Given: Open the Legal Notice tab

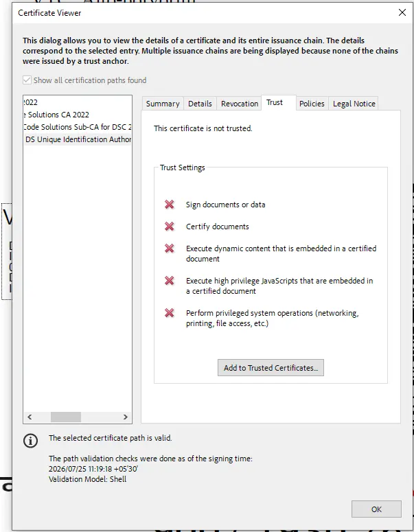Looking at the screenshot, I should coord(354,104).
